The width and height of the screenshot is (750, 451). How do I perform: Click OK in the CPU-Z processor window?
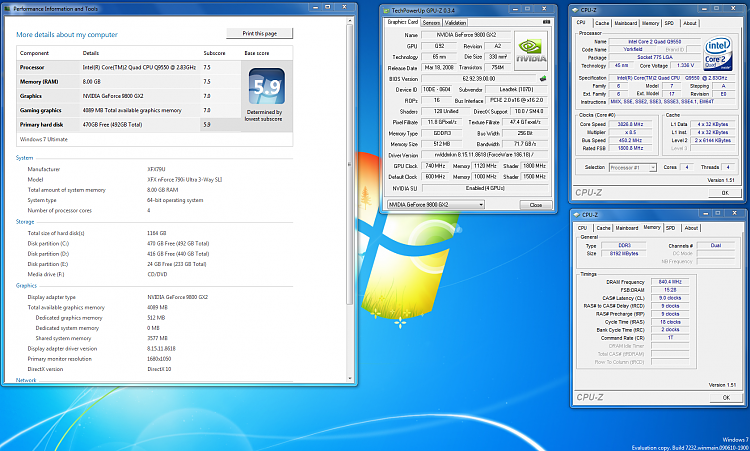[725, 193]
